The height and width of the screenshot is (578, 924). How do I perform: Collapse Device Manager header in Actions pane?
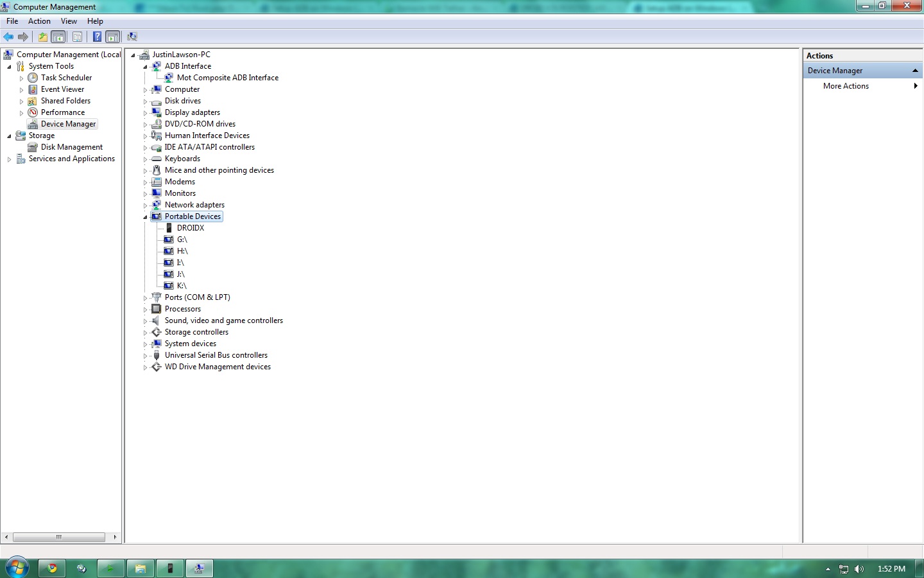click(x=915, y=71)
